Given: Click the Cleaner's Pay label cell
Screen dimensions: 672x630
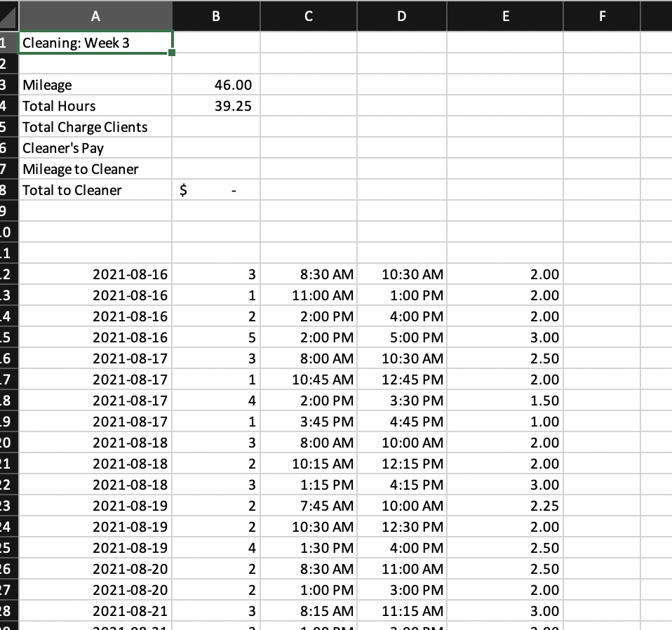Looking at the screenshot, I should pos(95,148).
